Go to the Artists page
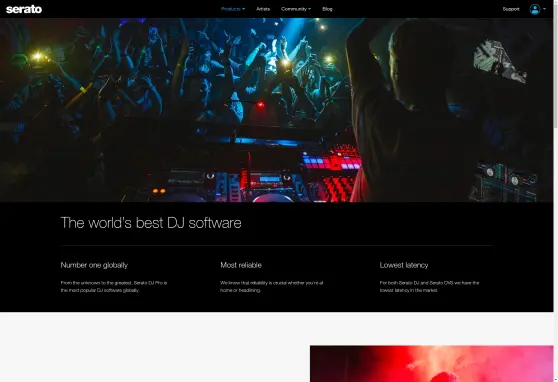Screen dimensions: 558x382 pyautogui.click(x=263, y=9)
